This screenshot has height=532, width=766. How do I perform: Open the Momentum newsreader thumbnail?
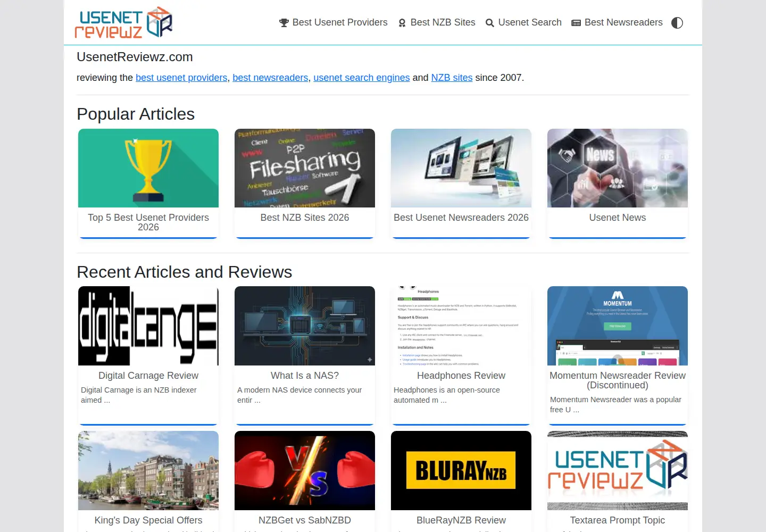[618, 326]
